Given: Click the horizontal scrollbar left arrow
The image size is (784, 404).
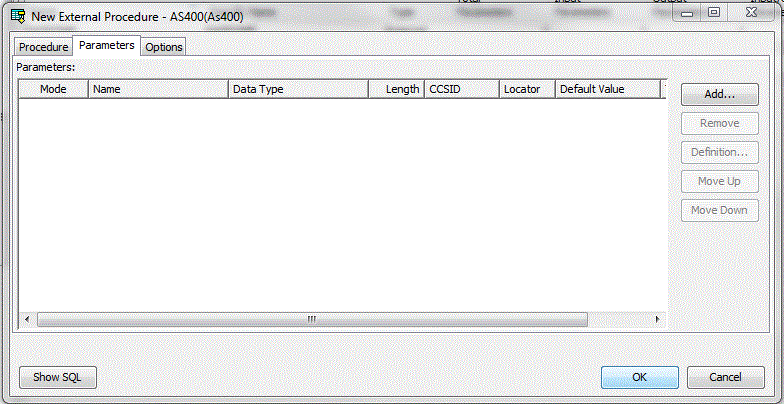Looking at the screenshot, I should 27,319.
